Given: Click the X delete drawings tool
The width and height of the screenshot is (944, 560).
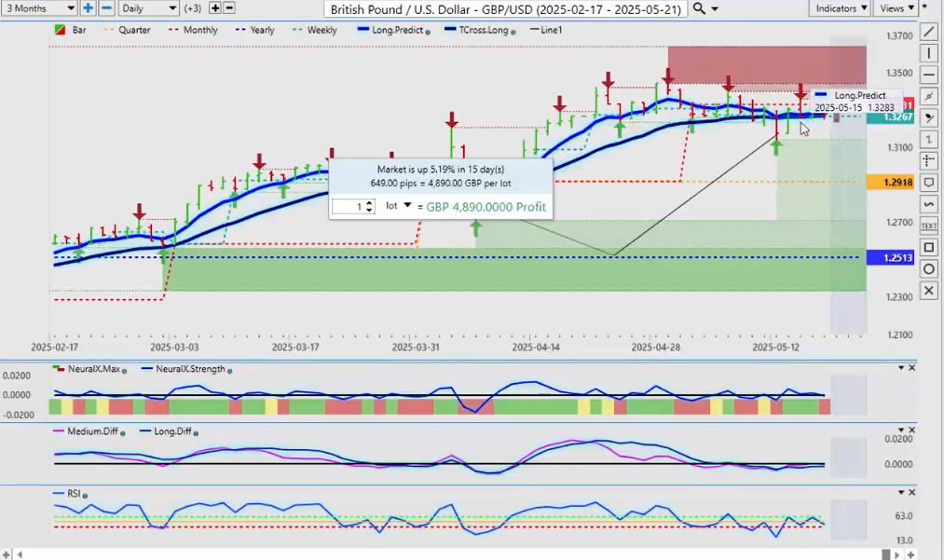Looking at the screenshot, I should pos(929,291).
